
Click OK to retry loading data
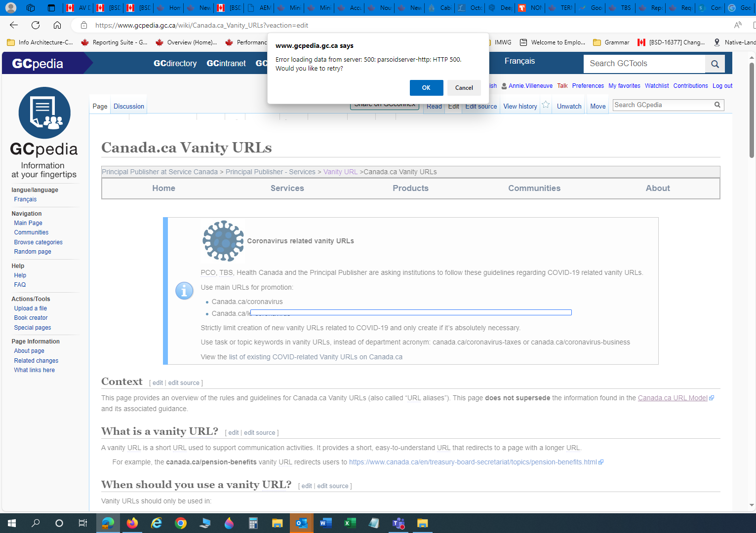(426, 87)
